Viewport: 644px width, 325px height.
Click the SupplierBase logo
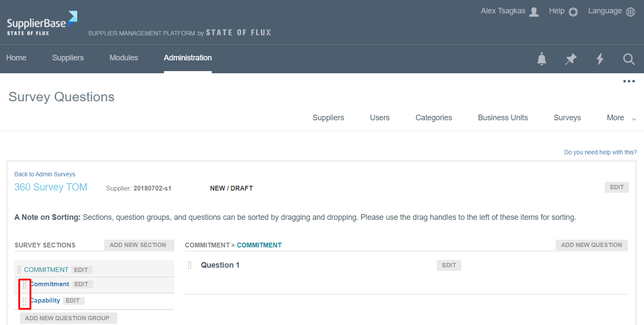pos(42,24)
